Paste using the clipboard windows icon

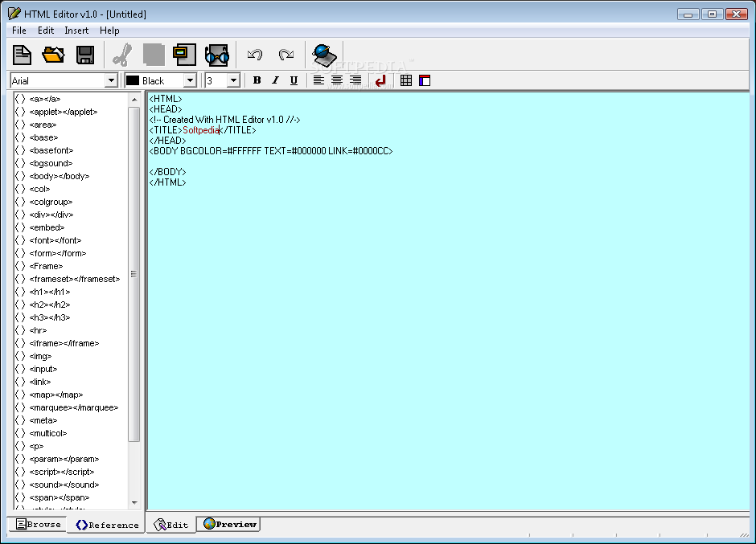pyautogui.click(x=185, y=55)
